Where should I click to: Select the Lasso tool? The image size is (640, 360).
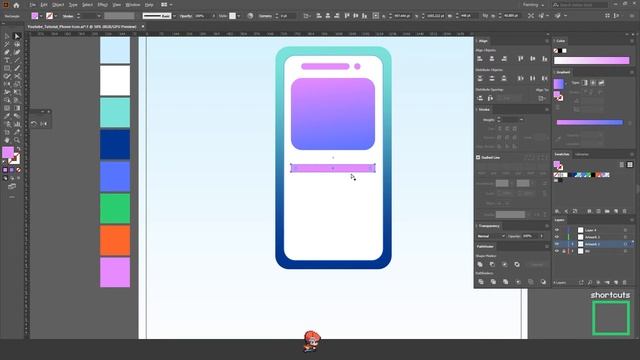(17, 44)
